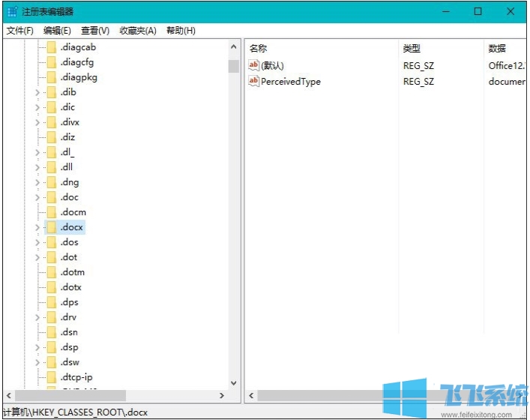Image resolution: width=530 pixels, height=420 pixels.
Task: Open the 收藏夹(A) menu
Action: 138,31
